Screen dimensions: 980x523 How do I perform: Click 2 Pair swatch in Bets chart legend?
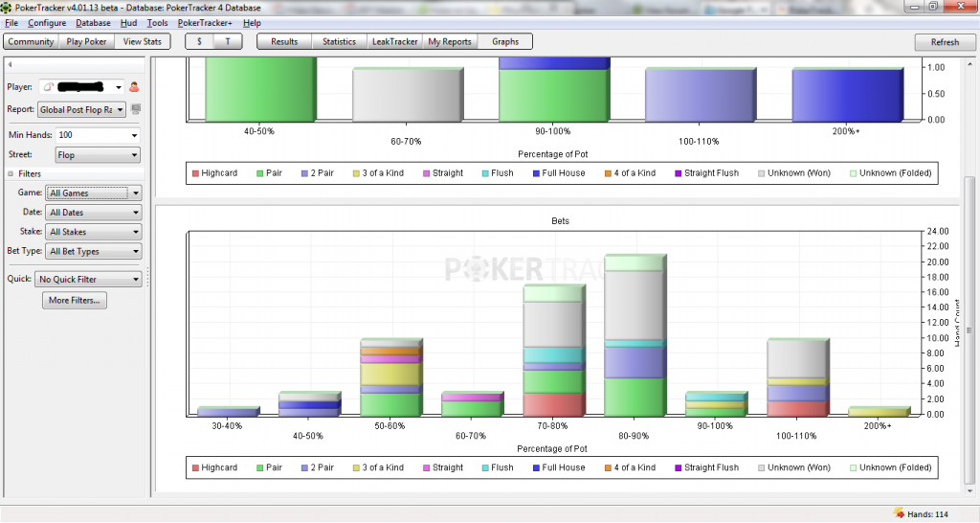click(304, 468)
